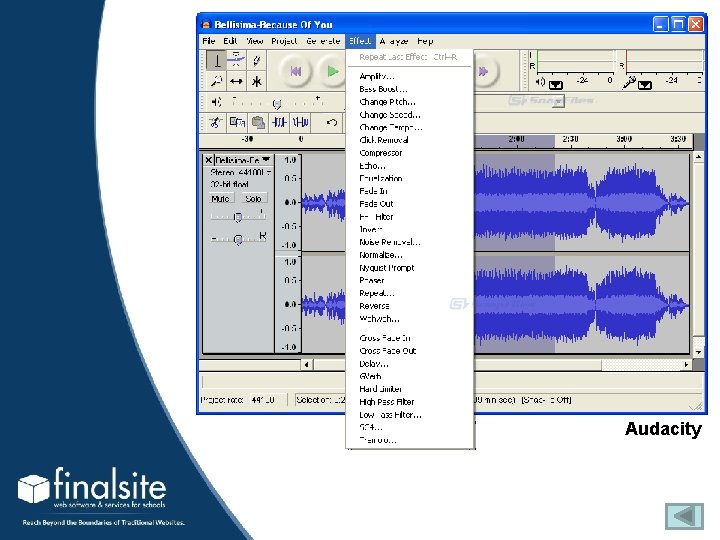This screenshot has height=540, width=720.
Task: Click the Trim outside selection icon
Action: pyautogui.click(x=279, y=123)
